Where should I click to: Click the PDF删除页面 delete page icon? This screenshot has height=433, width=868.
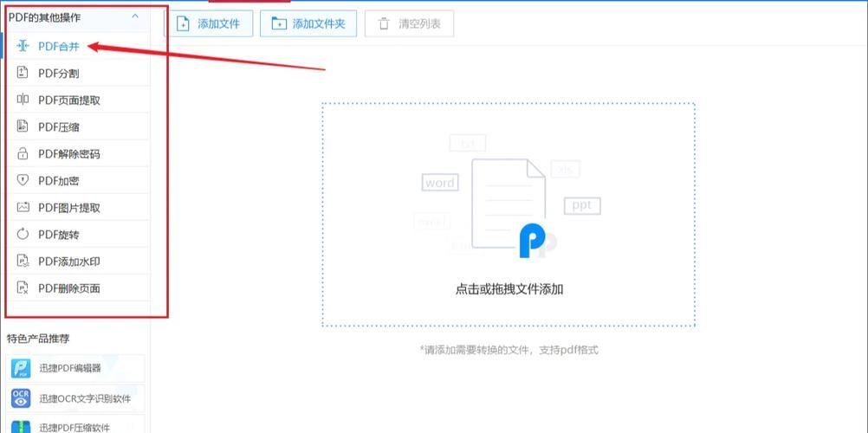(23, 288)
